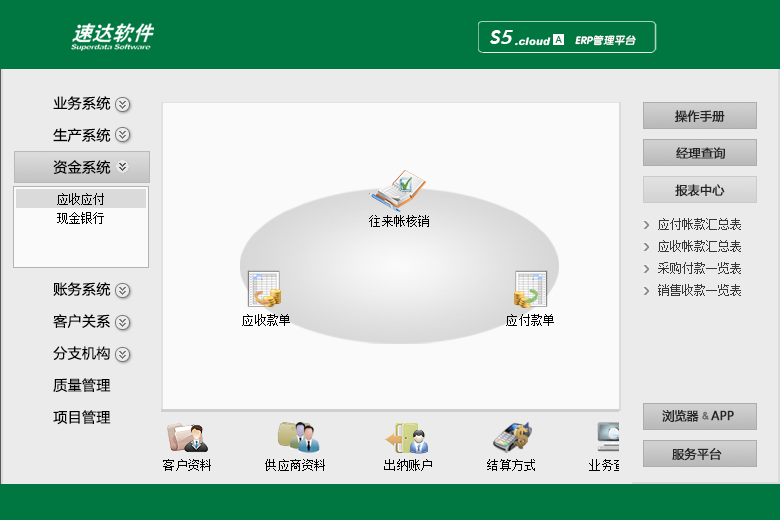Click the 浏览器 & APP button
The height and width of the screenshot is (520, 782).
(700, 416)
